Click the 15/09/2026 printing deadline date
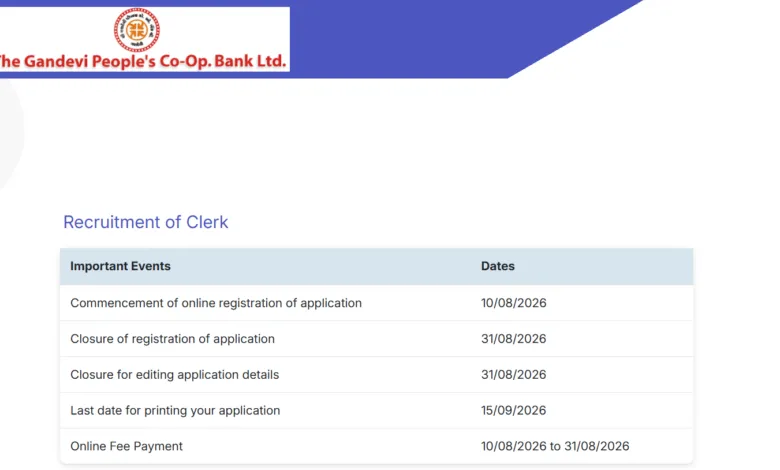The width and height of the screenshot is (780, 470). (513, 410)
